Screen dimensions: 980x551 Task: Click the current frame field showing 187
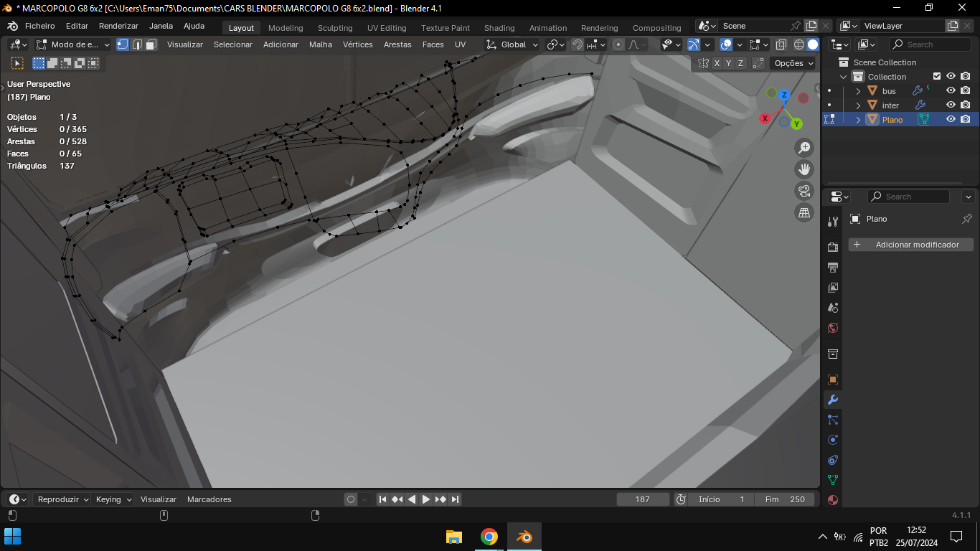tap(643, 499)
